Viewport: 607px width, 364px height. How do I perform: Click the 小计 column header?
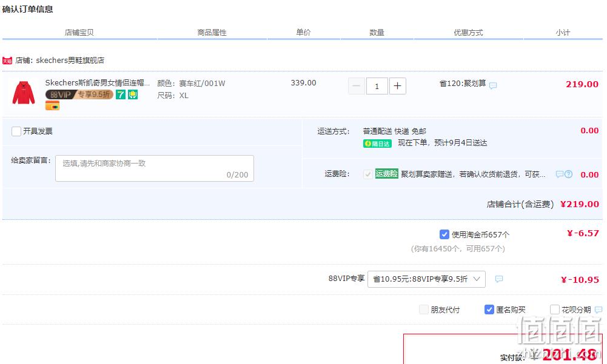[x=563, y=33]
